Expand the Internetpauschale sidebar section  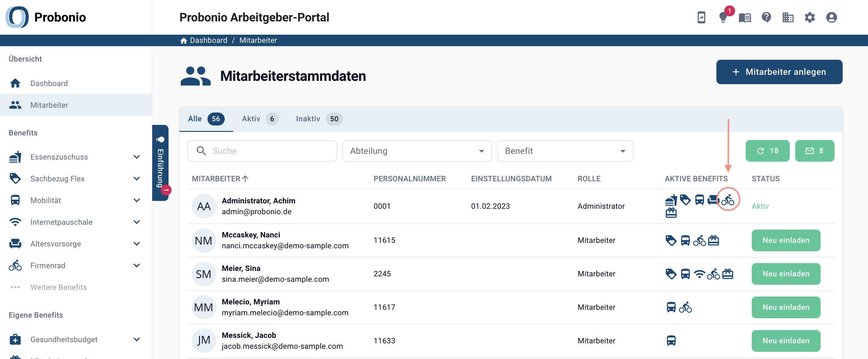coord(137,222)
